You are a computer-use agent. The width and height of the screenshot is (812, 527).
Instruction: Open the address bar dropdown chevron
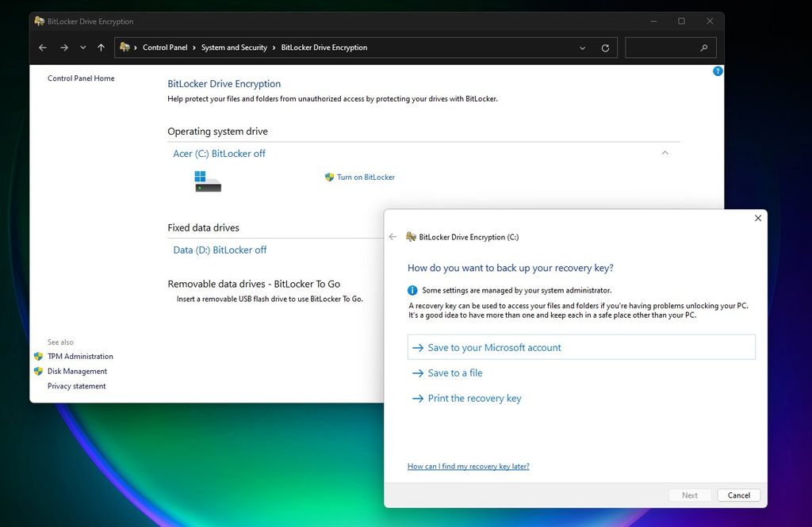click(583, 48)
